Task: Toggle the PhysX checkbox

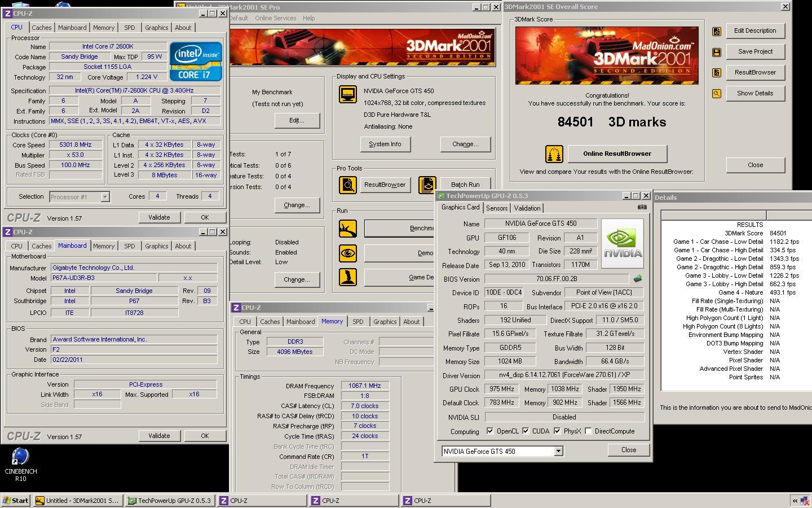Action: 557,431
